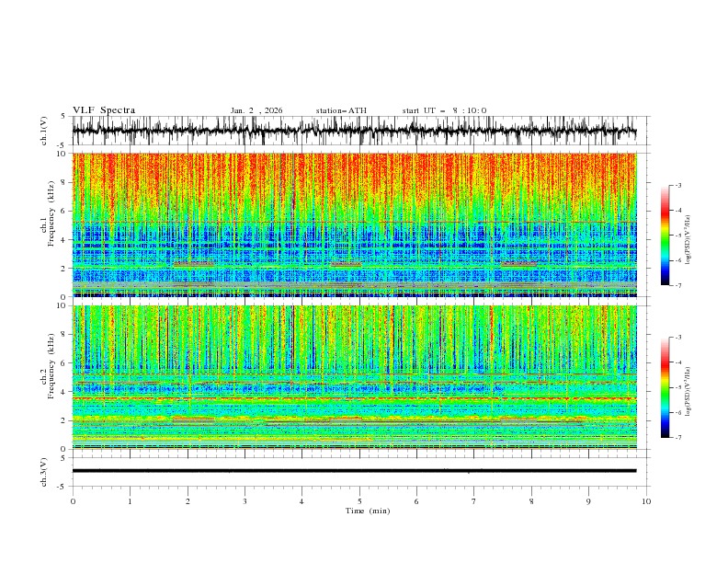
Task: Click the ch.1 voltage waveform trace
Action: pos(354,131)
